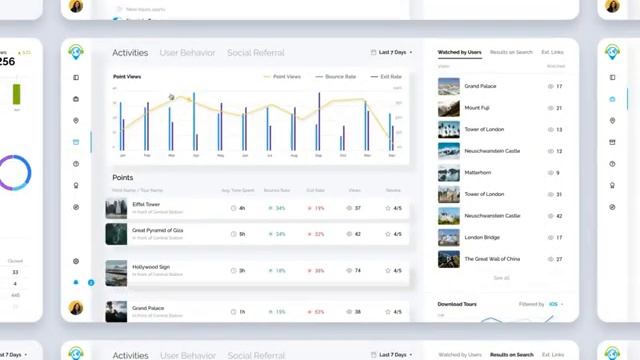
Task: Click the data point marker on chart line
Action: click(x=171, y=97)
